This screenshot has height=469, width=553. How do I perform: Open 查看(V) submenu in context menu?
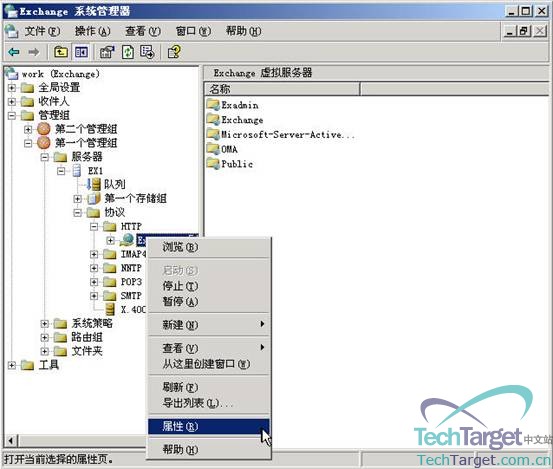(209, 348)
